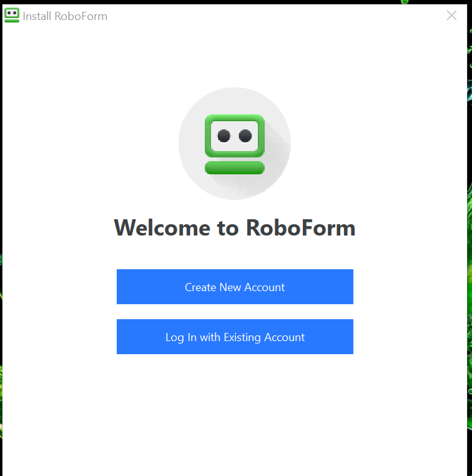Screen dimensions: 472x476
Task: Click the RoboForm title bar icon
Action: click(x=12, y=15)
